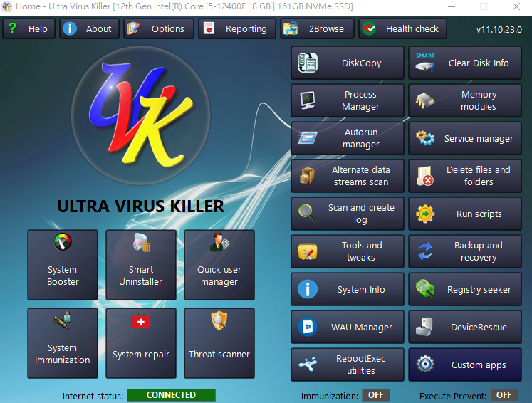
Task: Open the Process Manager
Action: (x=347, y=100)
